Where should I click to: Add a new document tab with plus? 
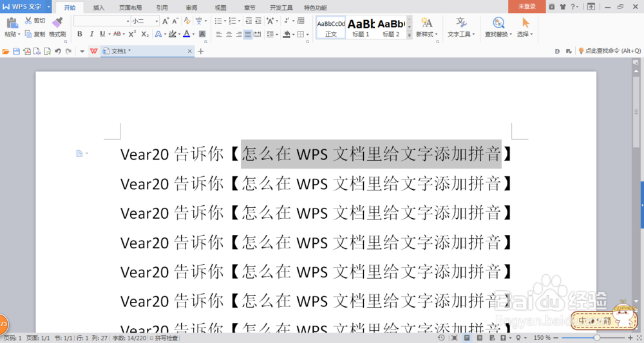click(201, 51)
